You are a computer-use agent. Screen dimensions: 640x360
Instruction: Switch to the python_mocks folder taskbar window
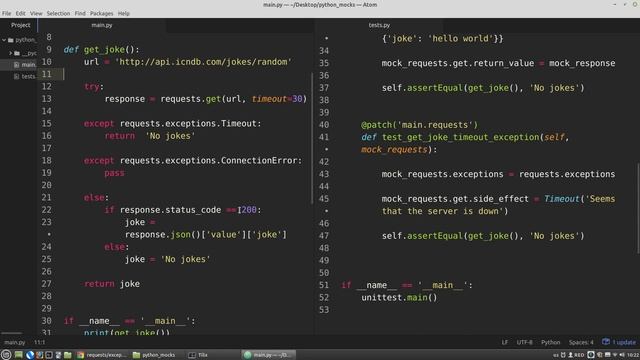(155, 355)
